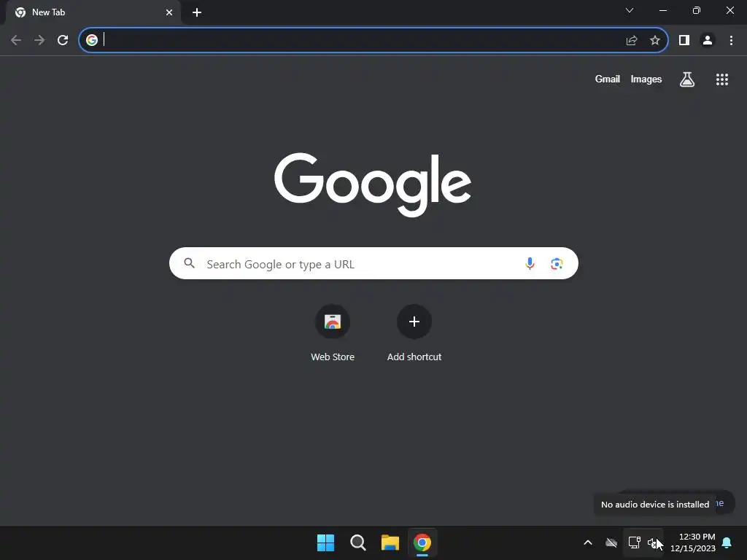Open Google Images link
This screenshot has height=560, width=747.
pos(646,79)
